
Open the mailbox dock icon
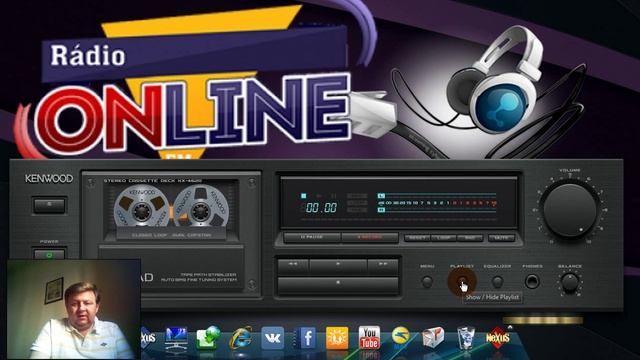pos(433,337)
